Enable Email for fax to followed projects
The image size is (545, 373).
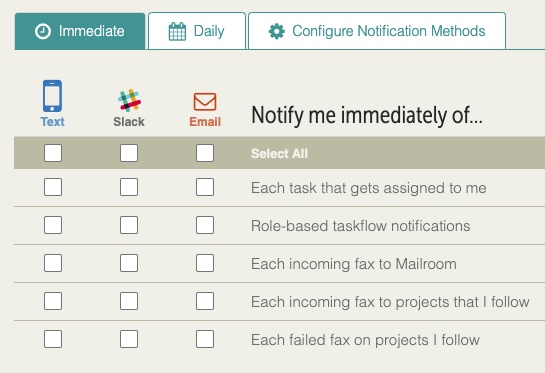click(x=205, y=301)
